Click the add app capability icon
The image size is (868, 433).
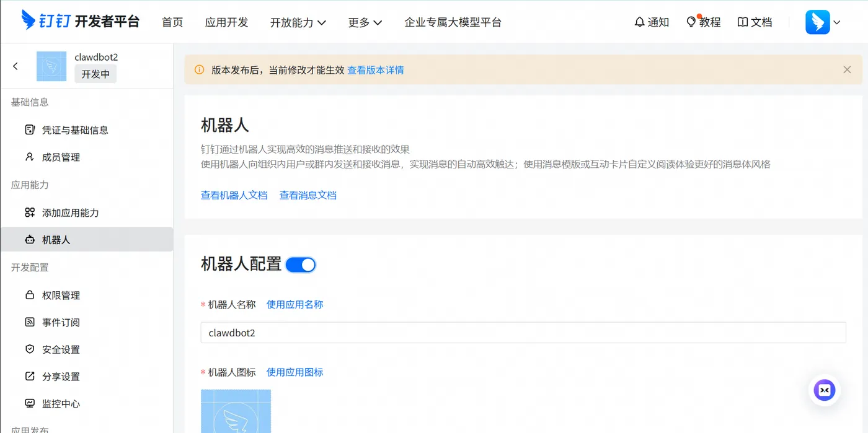(29, 212)
